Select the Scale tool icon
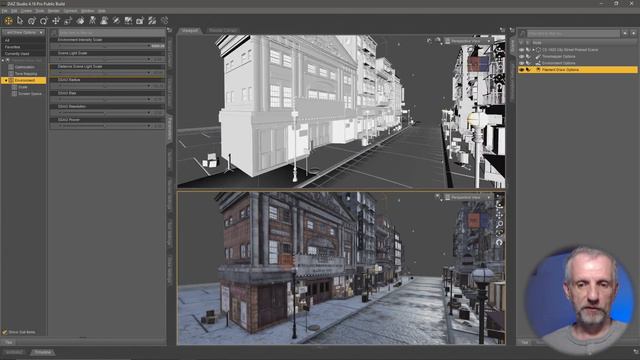The height and width of the screenshot is (360, 640). pyautogui.click(x=68, y=20)
